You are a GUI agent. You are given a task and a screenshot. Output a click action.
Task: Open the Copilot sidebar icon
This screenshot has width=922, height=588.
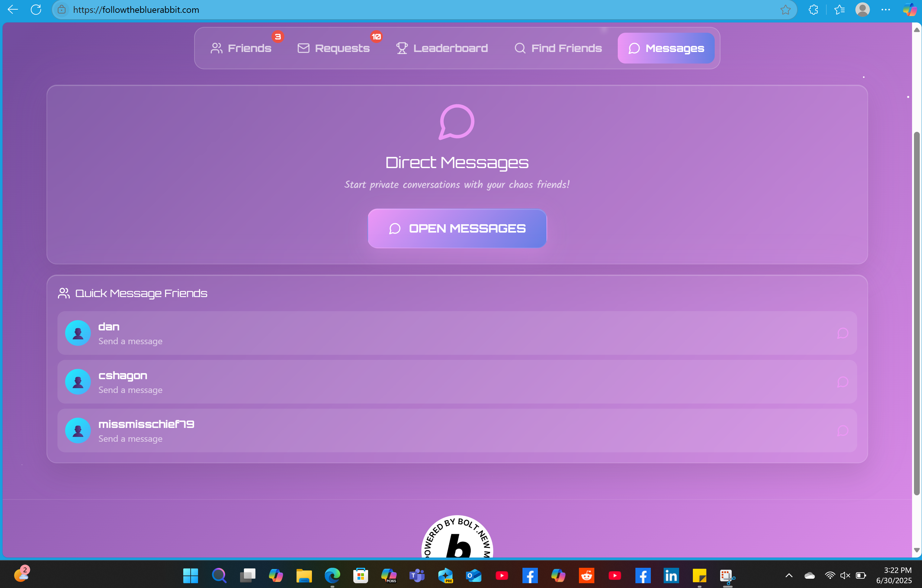pyautogui.click(x=910, y=10)
